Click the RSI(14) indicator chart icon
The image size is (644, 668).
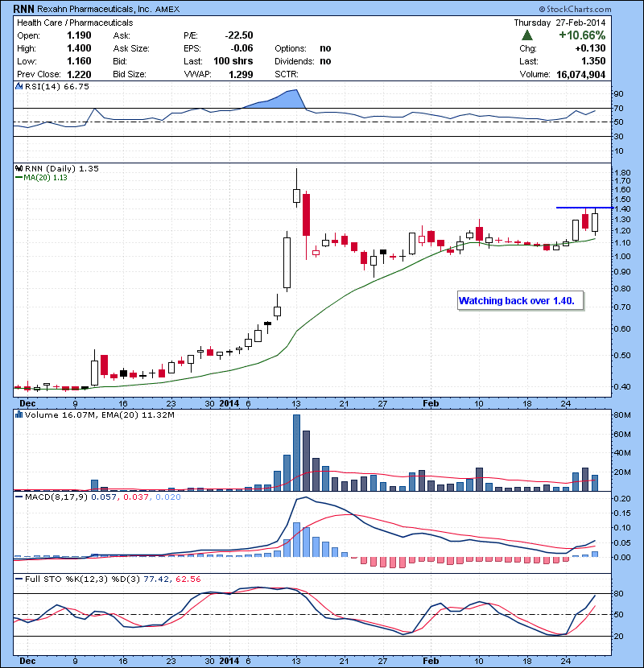(19, 86)
